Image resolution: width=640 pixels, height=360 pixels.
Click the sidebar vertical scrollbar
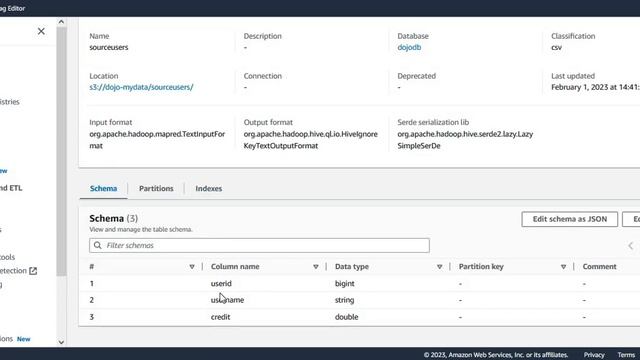(x=61, y=151)
